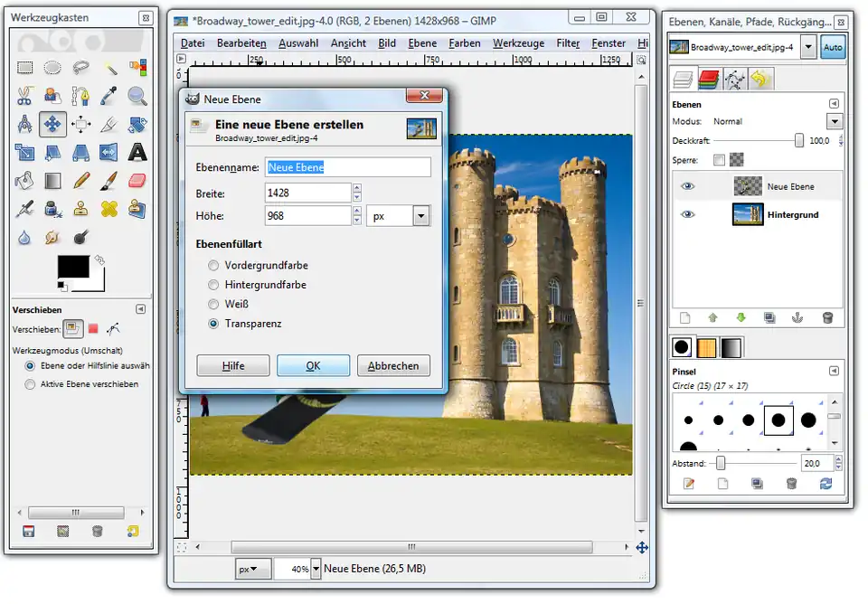Enable Aktive Ebene verschieben option
The height and width of the screenshot is (604, 868).
[31, 384]
